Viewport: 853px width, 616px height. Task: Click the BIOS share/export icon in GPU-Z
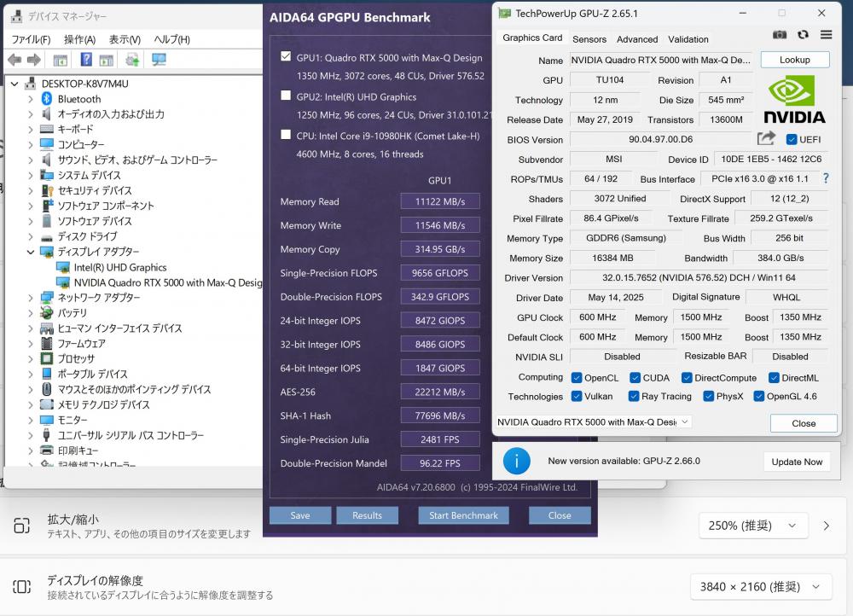point(766,138)
